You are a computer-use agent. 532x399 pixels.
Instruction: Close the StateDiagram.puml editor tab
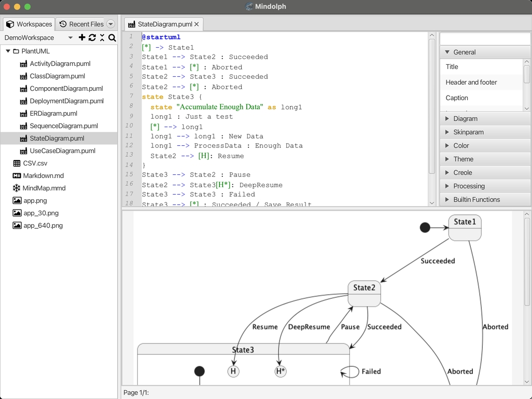(x=197, y=24)
